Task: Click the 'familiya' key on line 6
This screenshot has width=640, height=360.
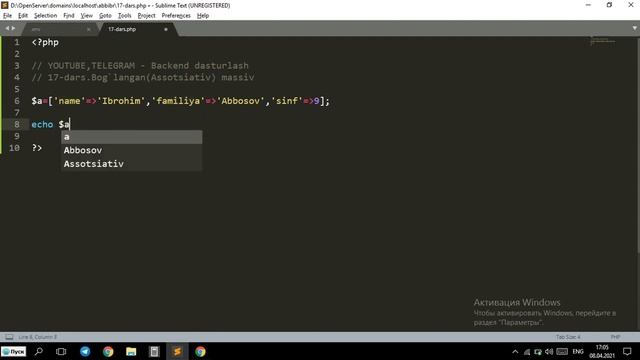Action: point(178,101)
